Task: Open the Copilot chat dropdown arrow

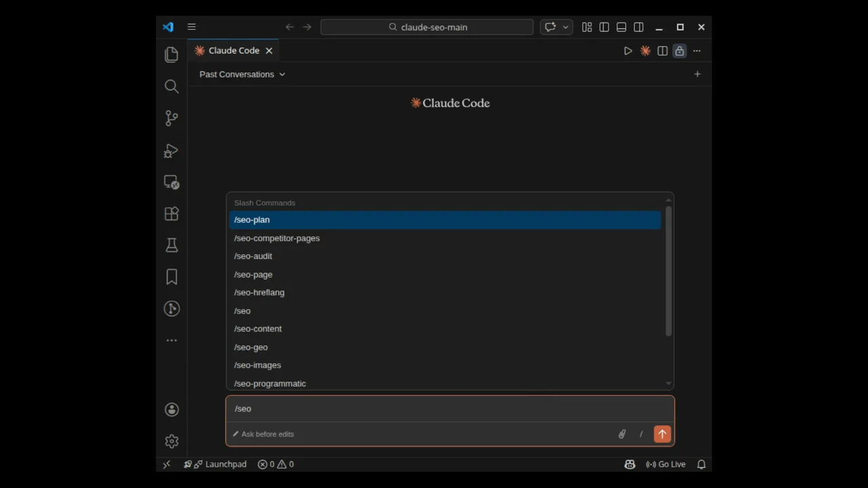Action: [566, 27]
